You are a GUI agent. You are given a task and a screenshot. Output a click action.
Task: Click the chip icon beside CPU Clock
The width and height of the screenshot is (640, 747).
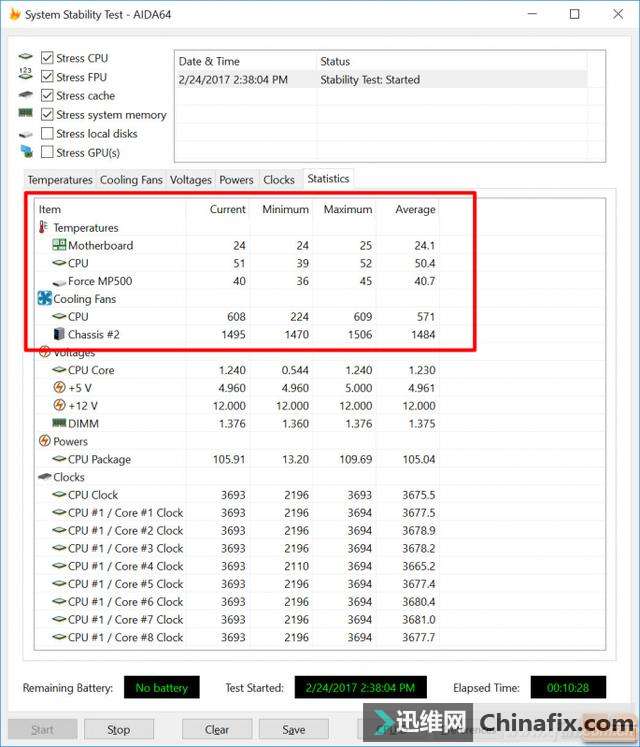pyautogui.click(x=59, y=495)
